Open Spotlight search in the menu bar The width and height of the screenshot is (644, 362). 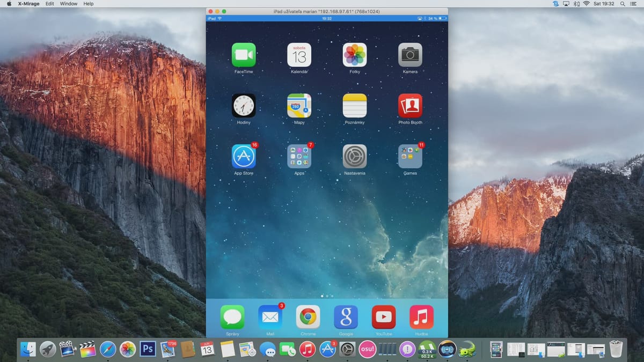click(623, 4)
